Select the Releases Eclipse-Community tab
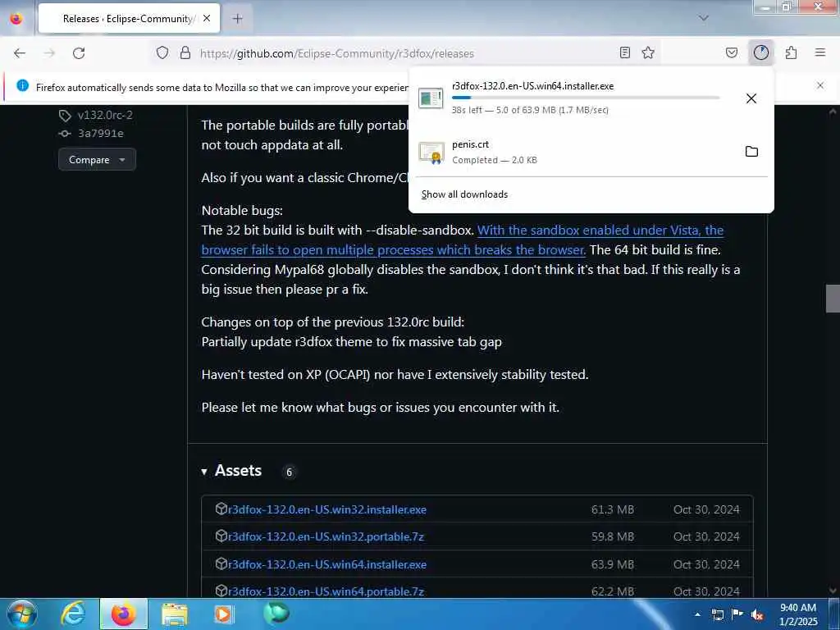 click(129, 18)
